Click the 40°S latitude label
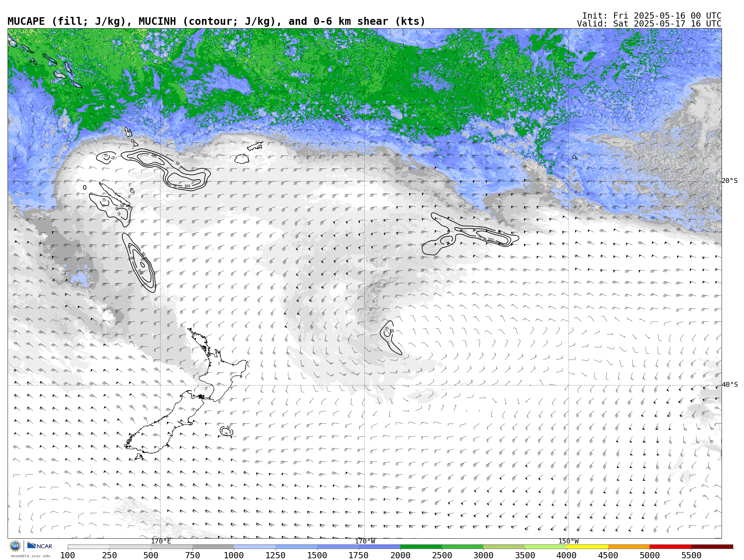Viewport: 744px width, 560px height. [730, 385]
